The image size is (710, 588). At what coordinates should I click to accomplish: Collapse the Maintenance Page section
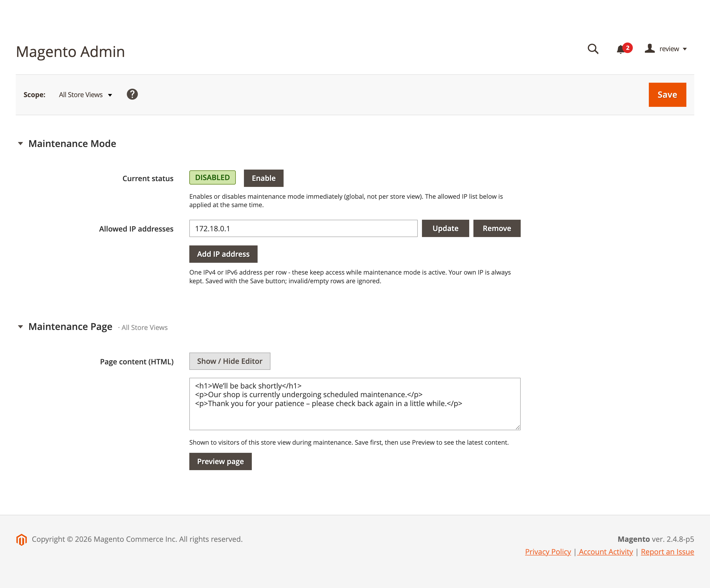[x=65, y=327]
